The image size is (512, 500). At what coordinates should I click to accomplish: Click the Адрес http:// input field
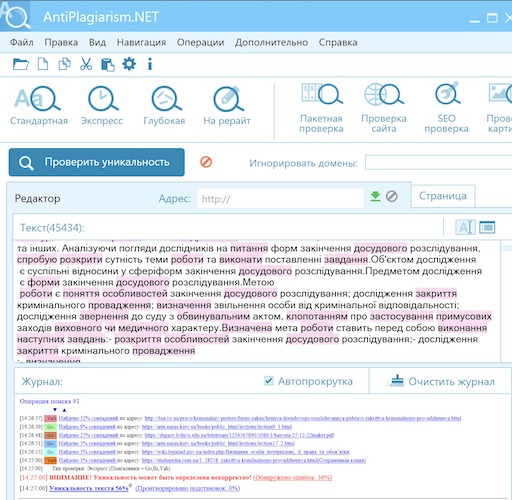point(280,198)
